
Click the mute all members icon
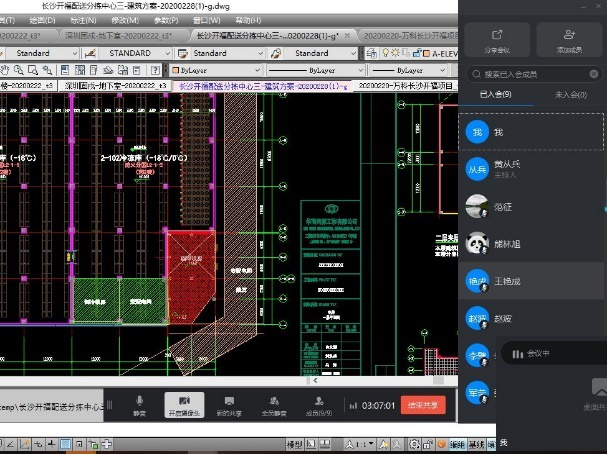273,402
